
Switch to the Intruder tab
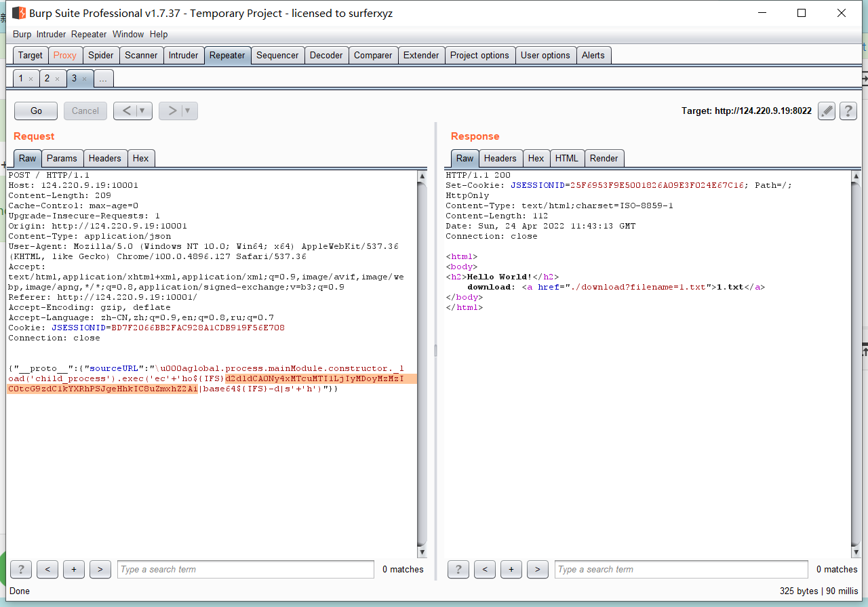coord(184,55)
